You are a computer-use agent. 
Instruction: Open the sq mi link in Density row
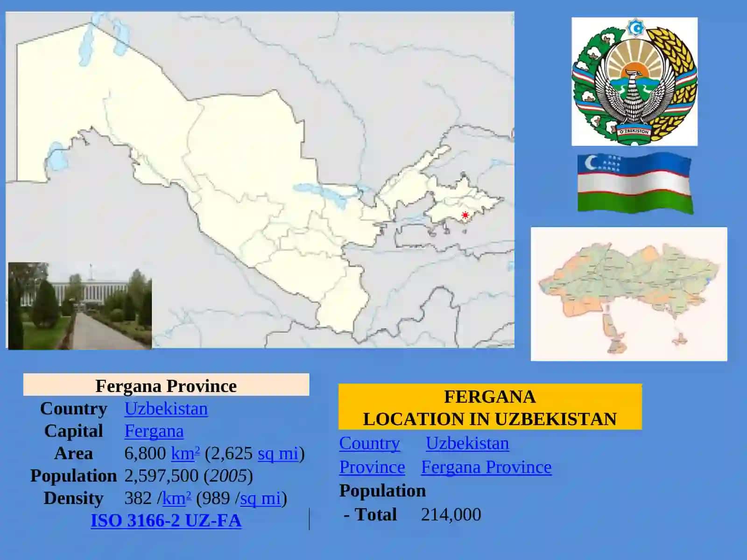[x=260, y=498]
